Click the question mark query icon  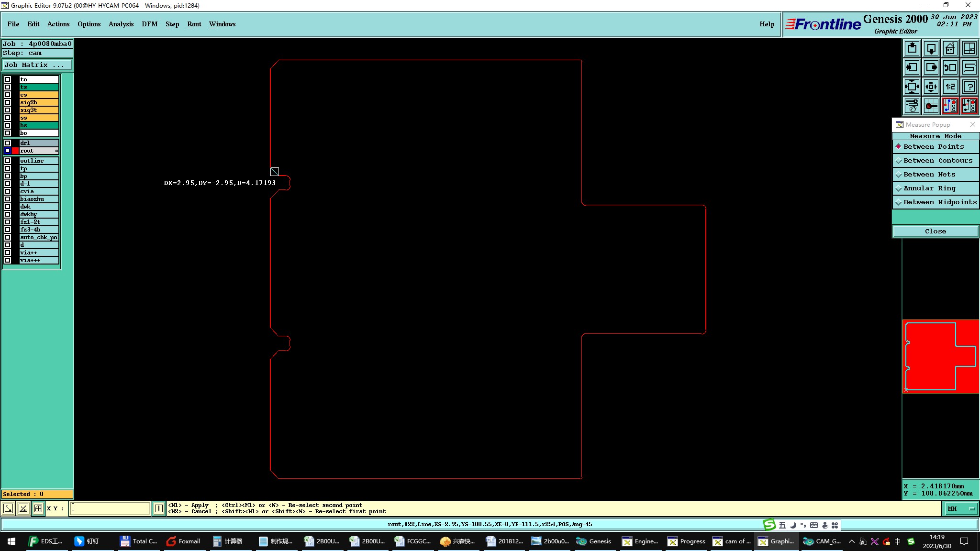pyautogui.click(x=969, y=87)
